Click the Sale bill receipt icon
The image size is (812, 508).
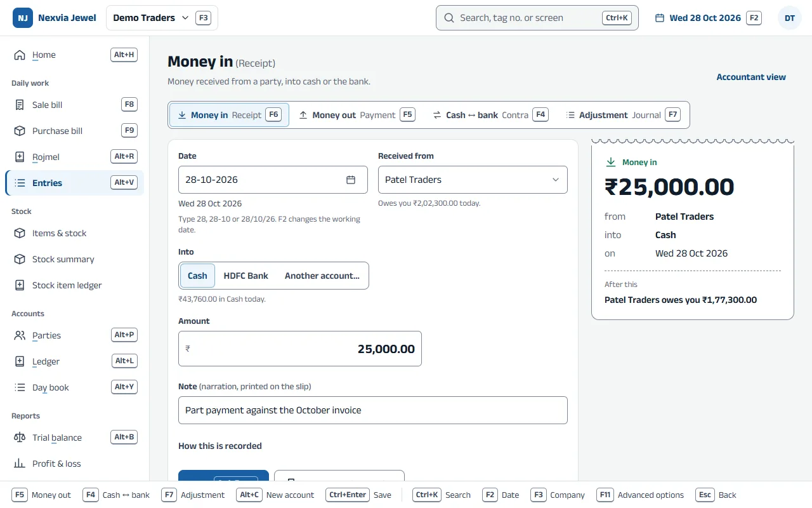(x=20, y=105)
